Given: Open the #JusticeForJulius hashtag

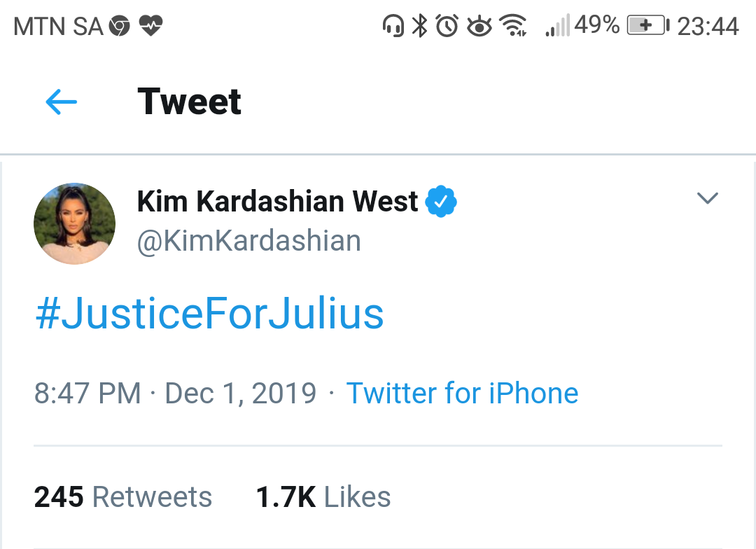Looking at the screenshot, I should point(209,314).
